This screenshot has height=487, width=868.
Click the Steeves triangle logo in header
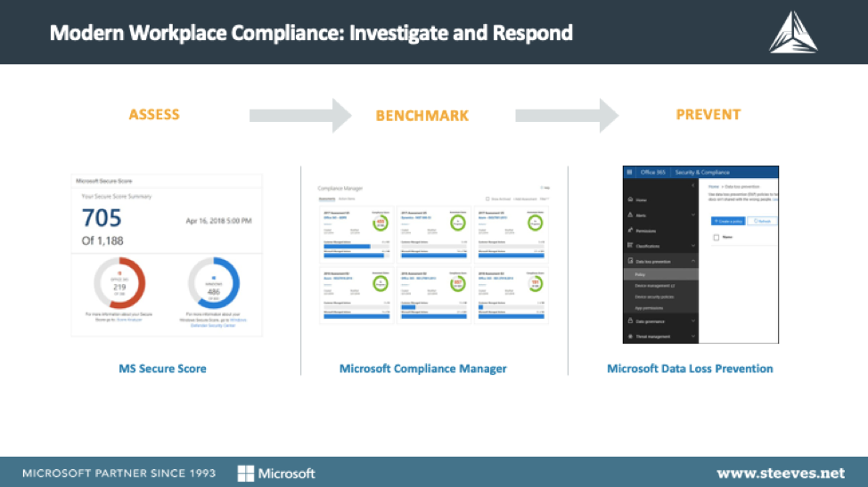tap(793, 32)
